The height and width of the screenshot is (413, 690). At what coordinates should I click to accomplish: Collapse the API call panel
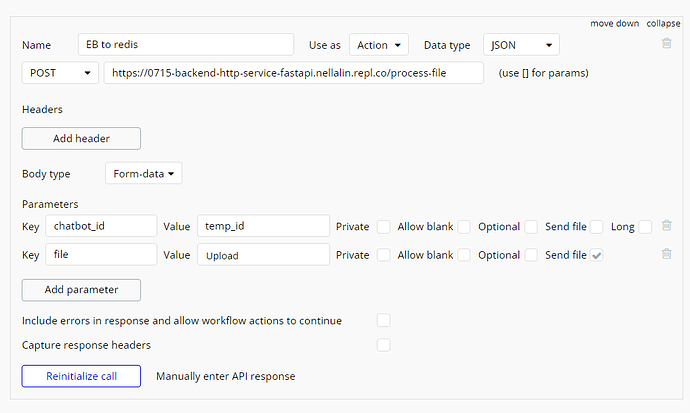pos(663,23)
